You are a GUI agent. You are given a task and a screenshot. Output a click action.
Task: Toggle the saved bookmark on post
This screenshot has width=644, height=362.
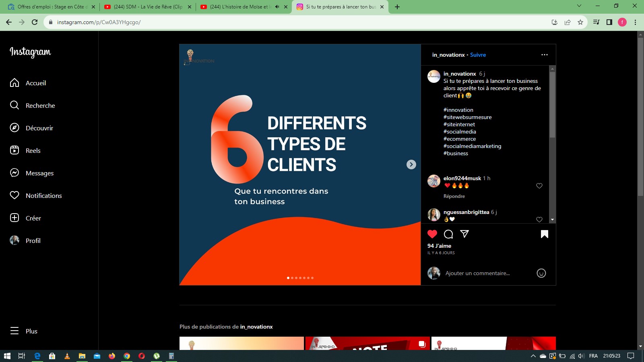(x=544, y=234)
